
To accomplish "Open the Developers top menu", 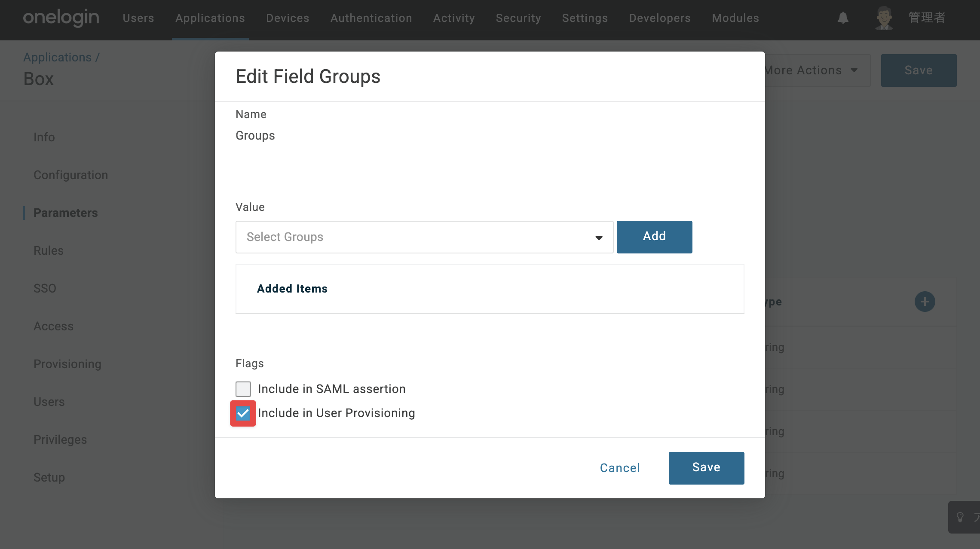I will pyautogui.click(x=660, y=18).
